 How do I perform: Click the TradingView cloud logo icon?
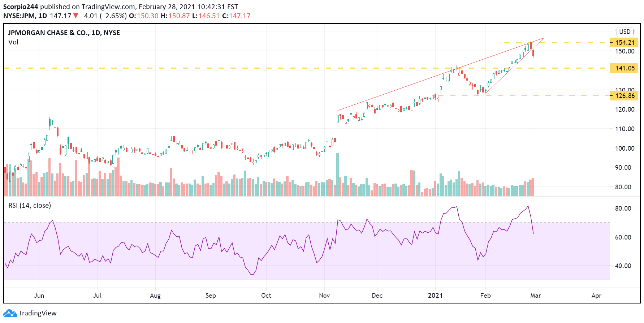pos(10,313)
